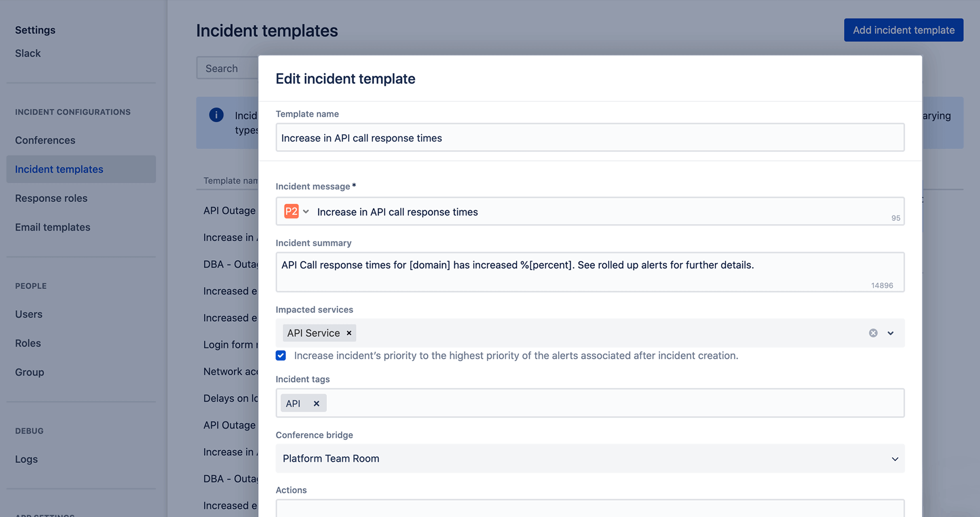This screenshot has width=980, height=517.
Task: Remove the API incident tag
Action: coord(316,403)
